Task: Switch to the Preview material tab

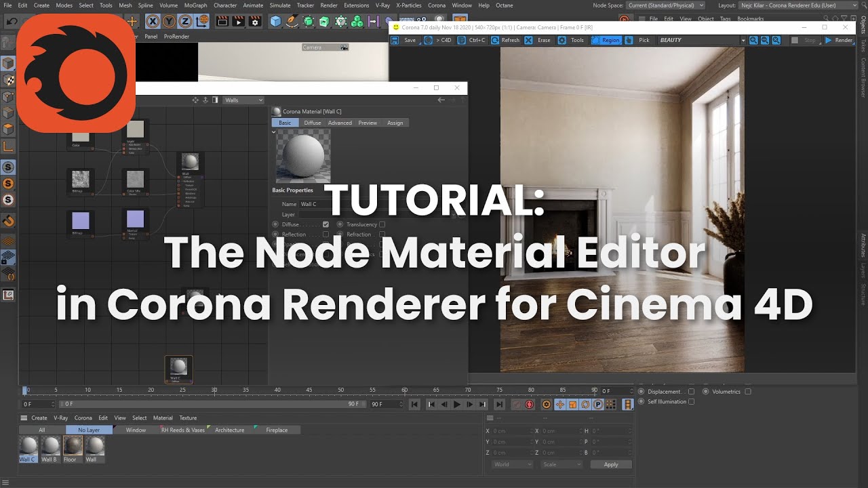Action: [368, 123]
